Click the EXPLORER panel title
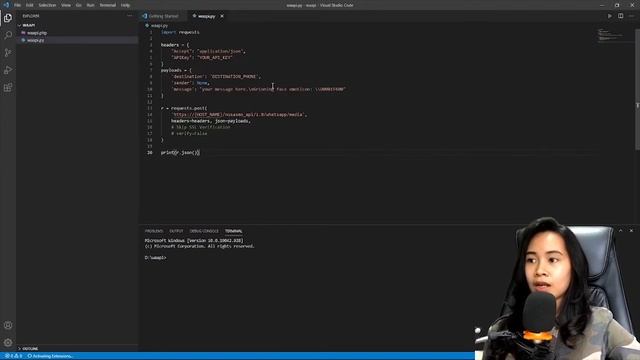 [x=31, y=16]
